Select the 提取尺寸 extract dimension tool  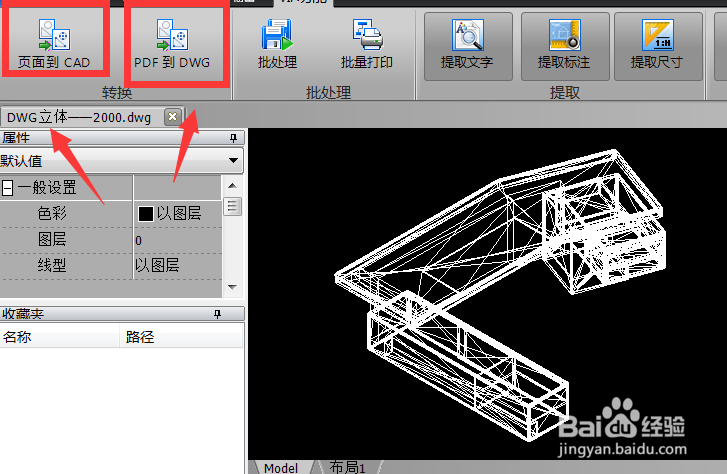coord(658,46)
